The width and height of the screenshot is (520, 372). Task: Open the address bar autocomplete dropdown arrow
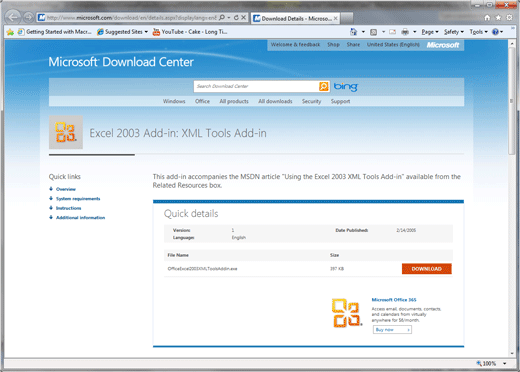pyautogui.click(x=229, y=17)
